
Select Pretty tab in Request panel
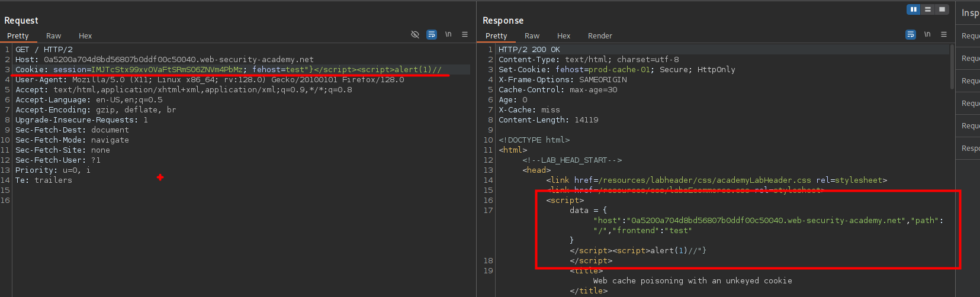pos(18,36)
